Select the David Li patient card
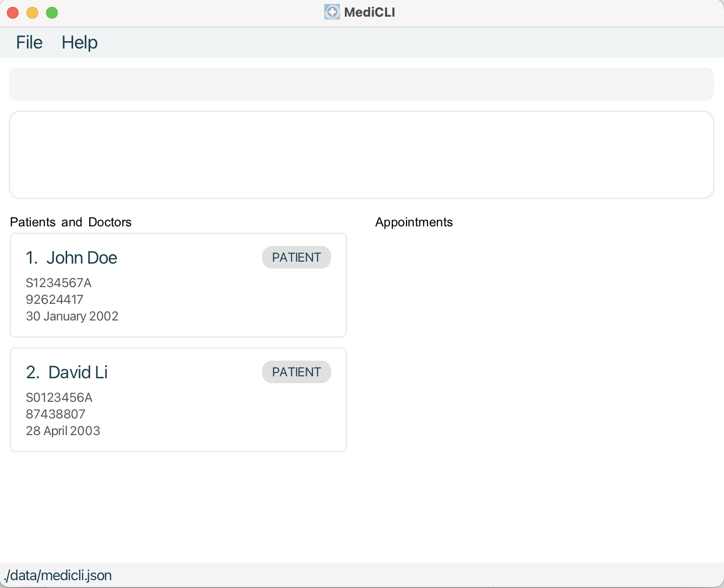This screenshot has height=588, width=724. click(178, 400)
